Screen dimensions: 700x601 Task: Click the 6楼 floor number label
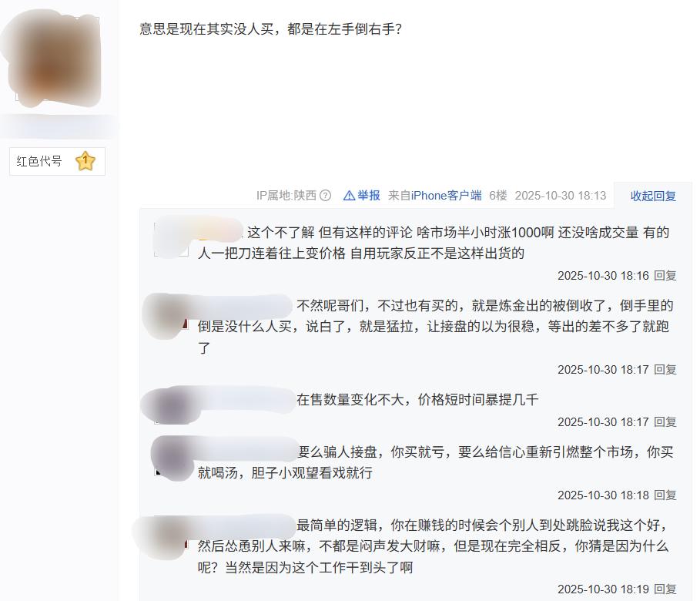(498, 195)
